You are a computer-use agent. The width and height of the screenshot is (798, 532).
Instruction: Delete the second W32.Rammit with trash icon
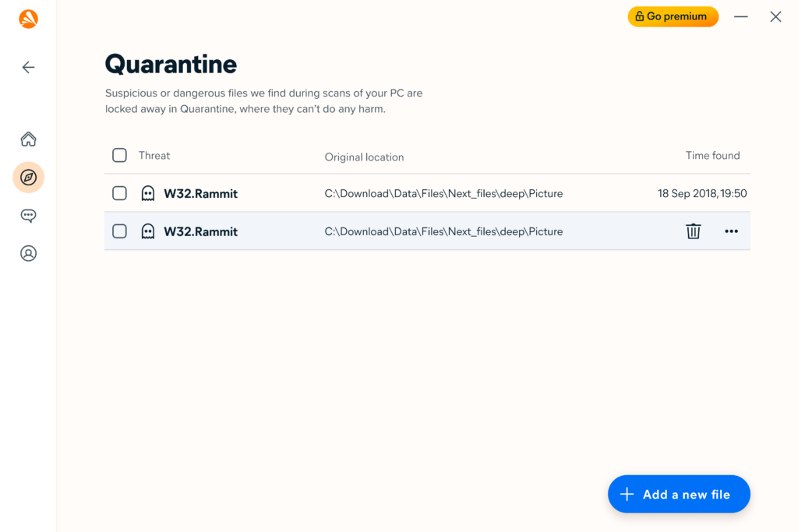coord(693,231)
